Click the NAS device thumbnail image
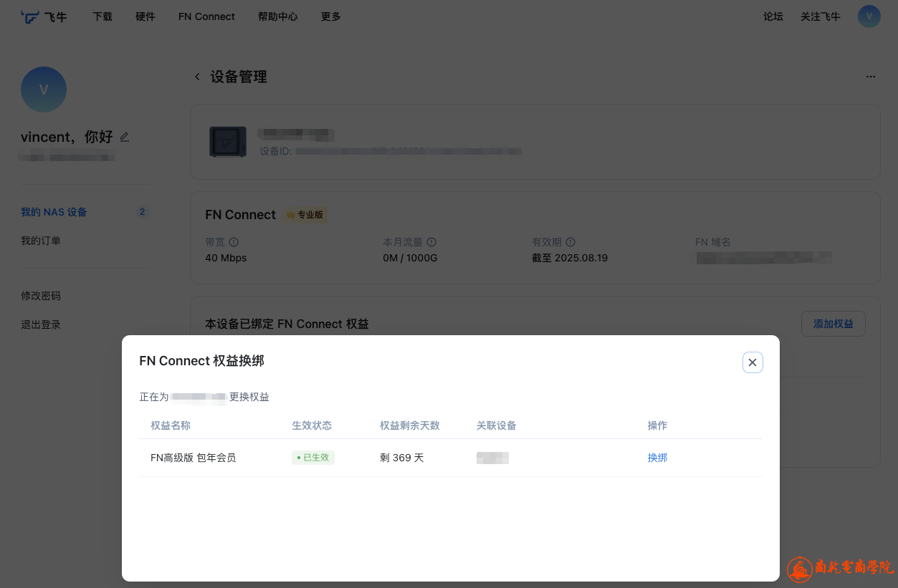Image resolution: width=898 pixels, height=588 pixels. 228,142
